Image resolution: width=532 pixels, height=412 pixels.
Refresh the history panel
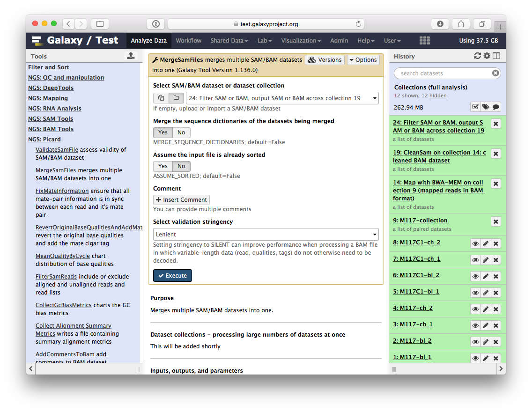pos(477,56)
